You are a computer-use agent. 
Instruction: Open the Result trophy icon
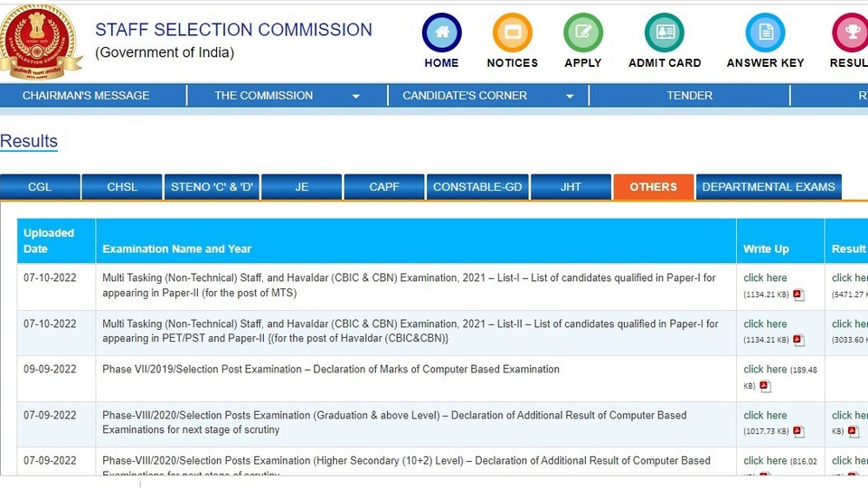851,33
